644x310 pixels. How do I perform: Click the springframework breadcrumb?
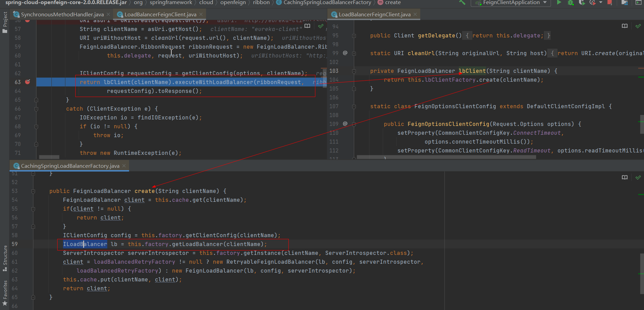[x=171, y=3]
